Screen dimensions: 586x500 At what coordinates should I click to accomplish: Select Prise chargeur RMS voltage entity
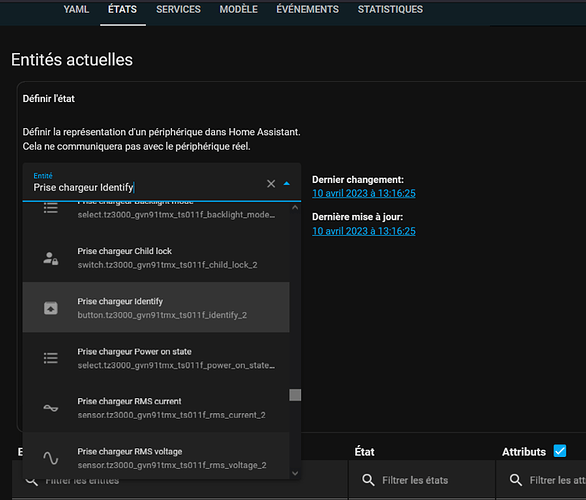pyautogui.click(x=156, y=458)
